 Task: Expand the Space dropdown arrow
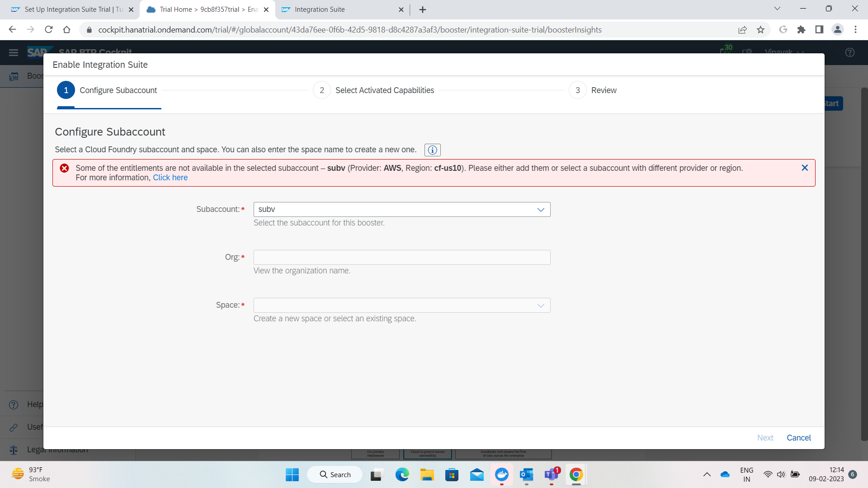tap(541, 305)
